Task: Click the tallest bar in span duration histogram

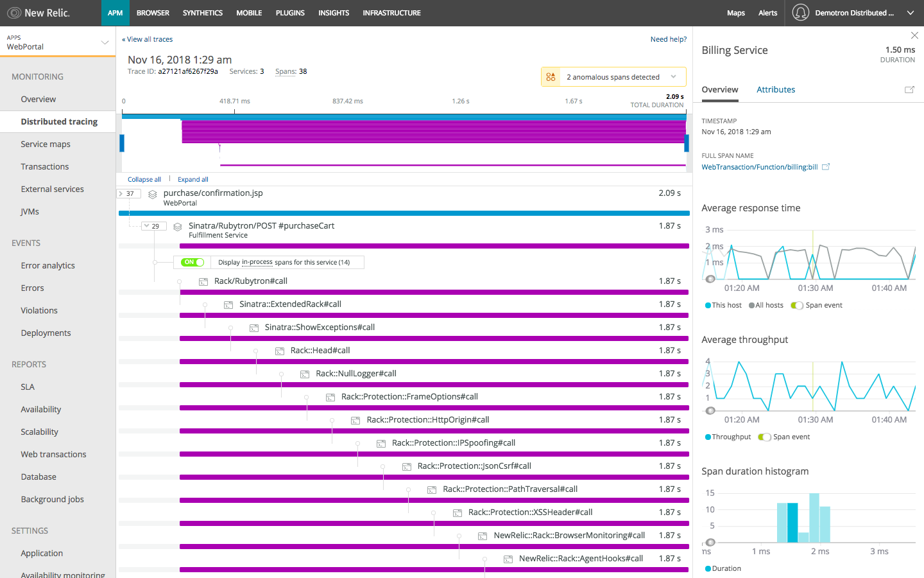Action: (814, 518)
